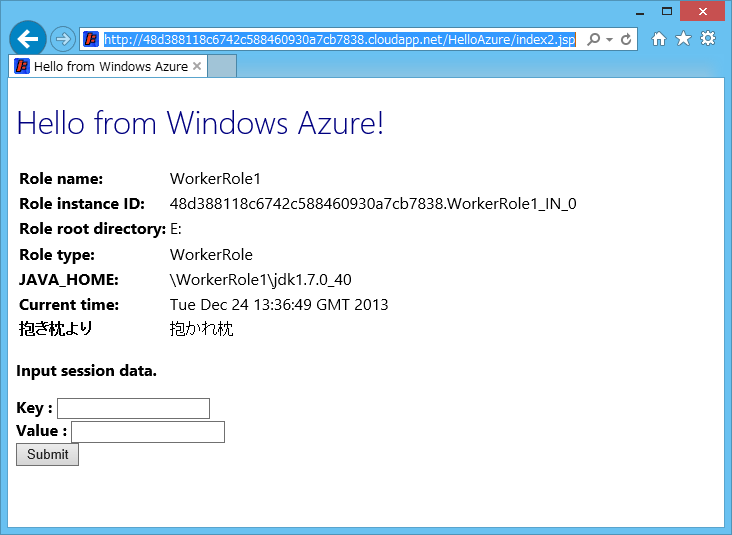Click the 'Hello from Windows Azure!' heading
The width and height of the screenshot is (732, 535).
click(x=200, y=123)
